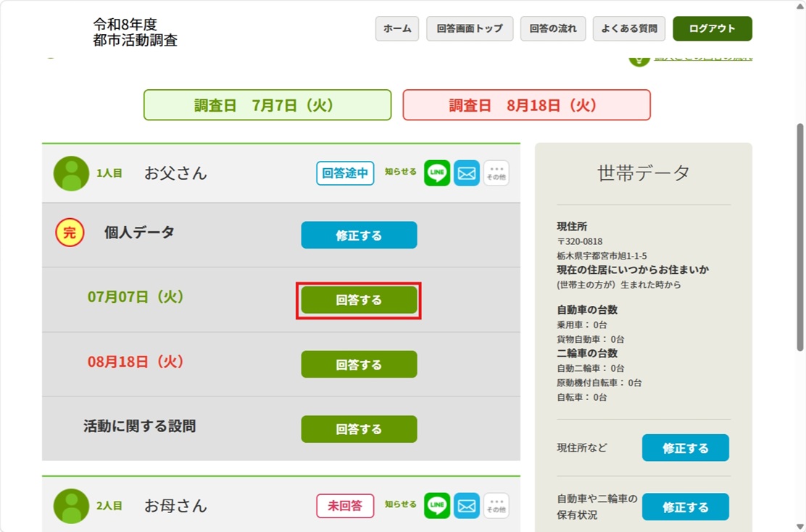The width and height of the screenshot is (806, 532).
Task: Notify お母さん via the email icon
Action: coord(467,505)
